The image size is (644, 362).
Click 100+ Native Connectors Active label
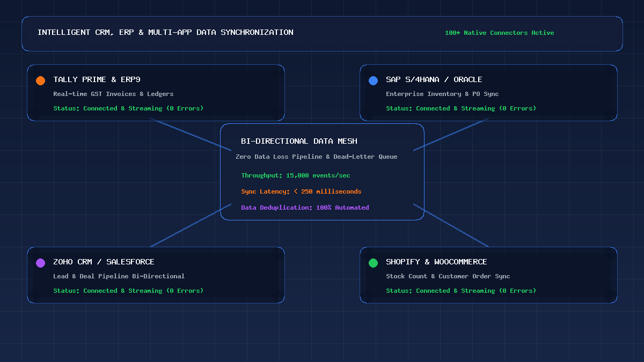point(499,33)
